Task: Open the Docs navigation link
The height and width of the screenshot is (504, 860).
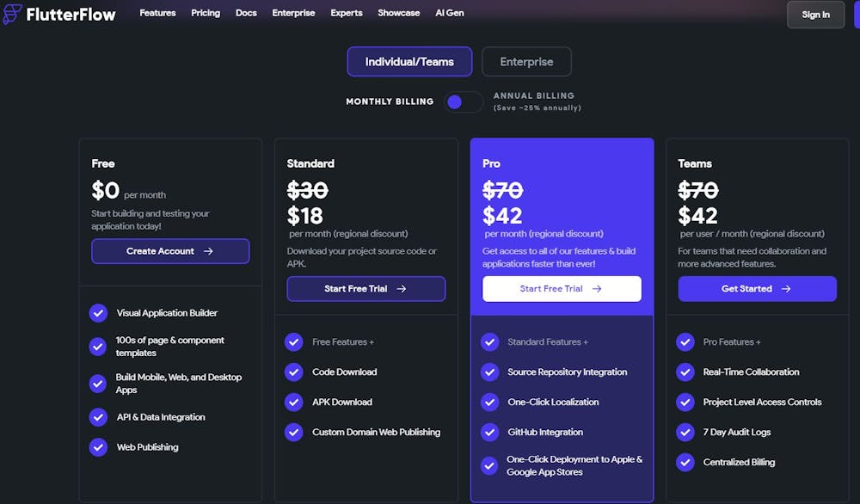Action: pyautogui.click(x=246, y=13)
